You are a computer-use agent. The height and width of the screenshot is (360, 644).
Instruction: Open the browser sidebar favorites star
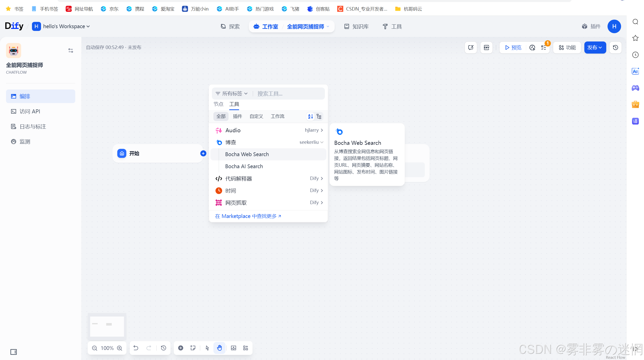tap(635, 38)
